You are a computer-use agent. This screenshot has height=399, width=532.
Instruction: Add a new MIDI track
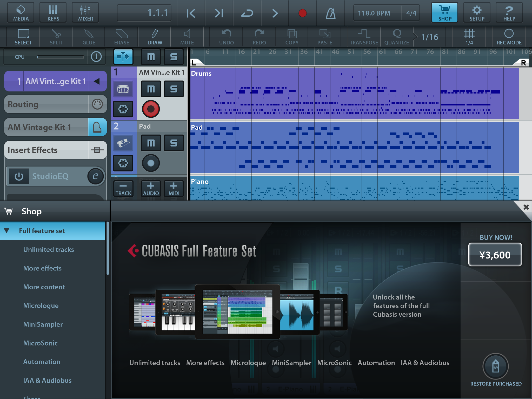[x=174, y=189]
